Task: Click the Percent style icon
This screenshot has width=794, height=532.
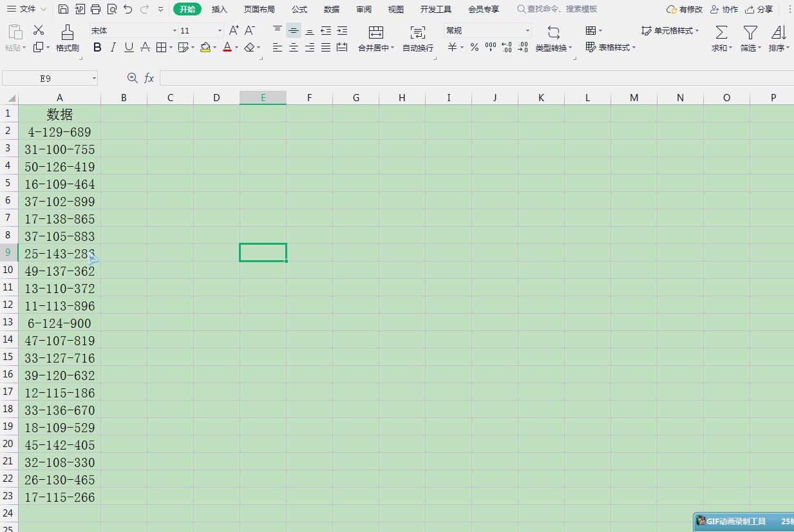Action: [474, 47]
